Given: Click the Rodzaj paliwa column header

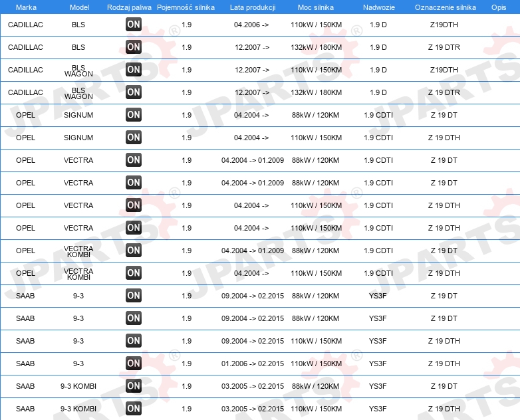Looking at the screenshot, I should point(129,7).
